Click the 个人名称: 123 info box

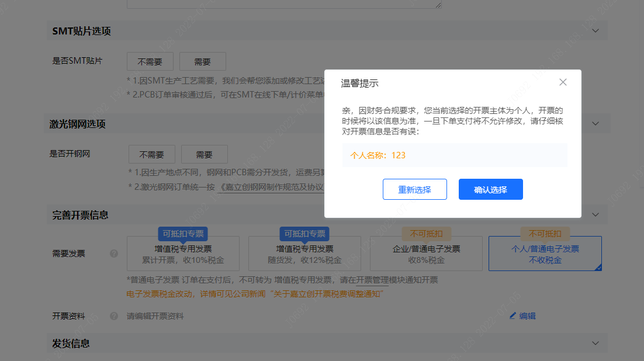tap(455, 155)
